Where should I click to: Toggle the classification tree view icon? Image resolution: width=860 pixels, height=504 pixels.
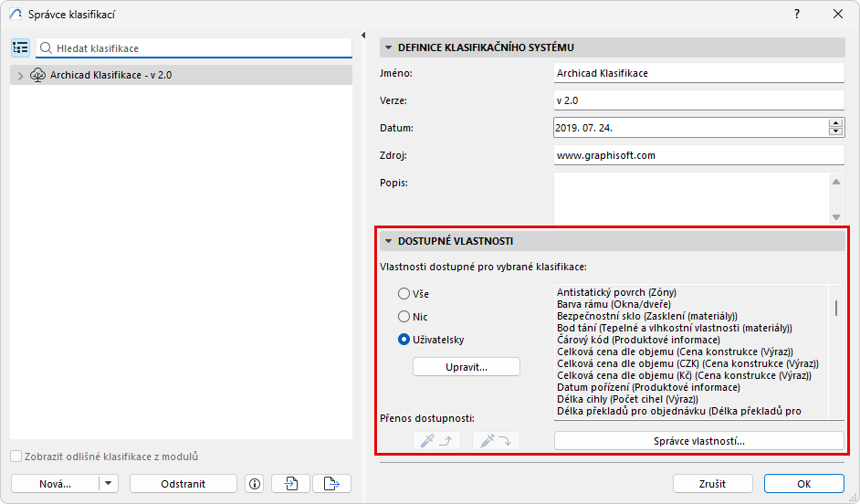[x=20, y=48]
